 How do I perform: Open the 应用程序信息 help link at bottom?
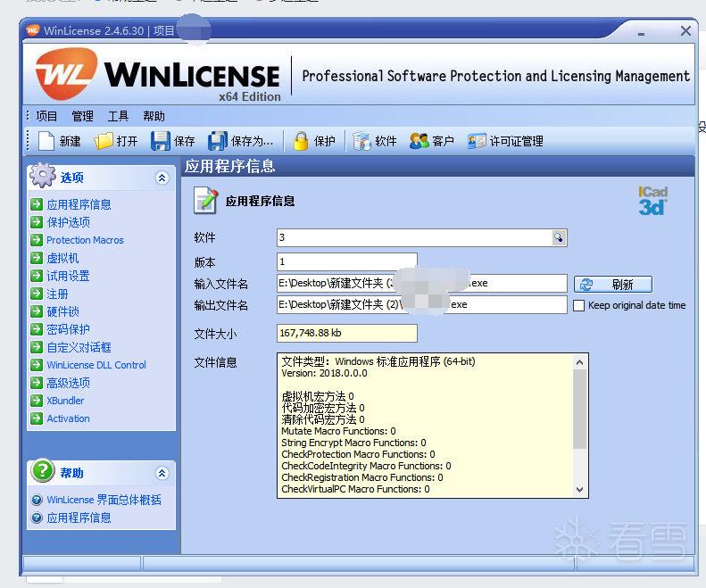click(79, 518)
